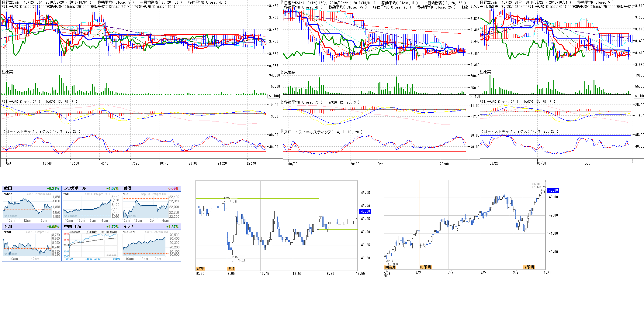The width and height of the screenshot is (644, 314).
Task: Click the 09限月 contract month marker
Action: 425,267
